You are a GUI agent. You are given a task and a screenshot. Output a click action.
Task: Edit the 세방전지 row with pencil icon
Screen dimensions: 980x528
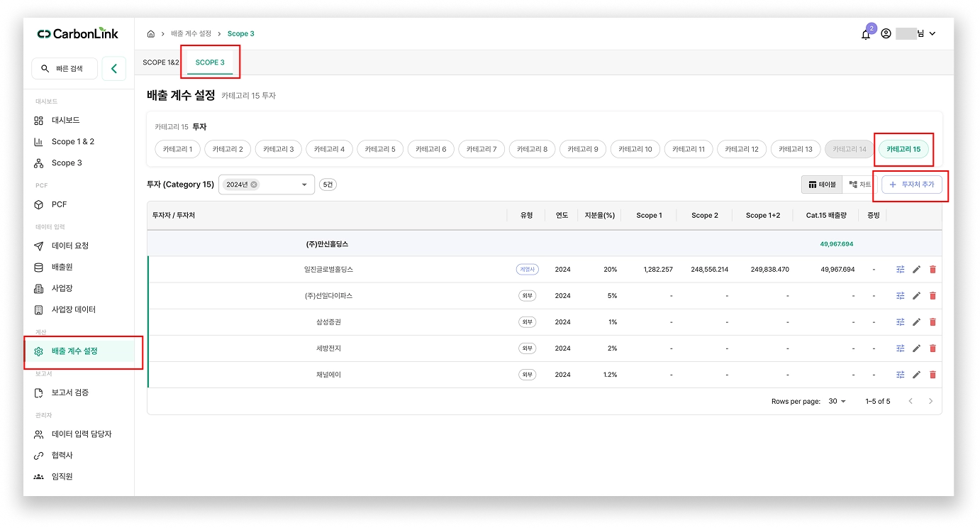[x=916, y=348]
